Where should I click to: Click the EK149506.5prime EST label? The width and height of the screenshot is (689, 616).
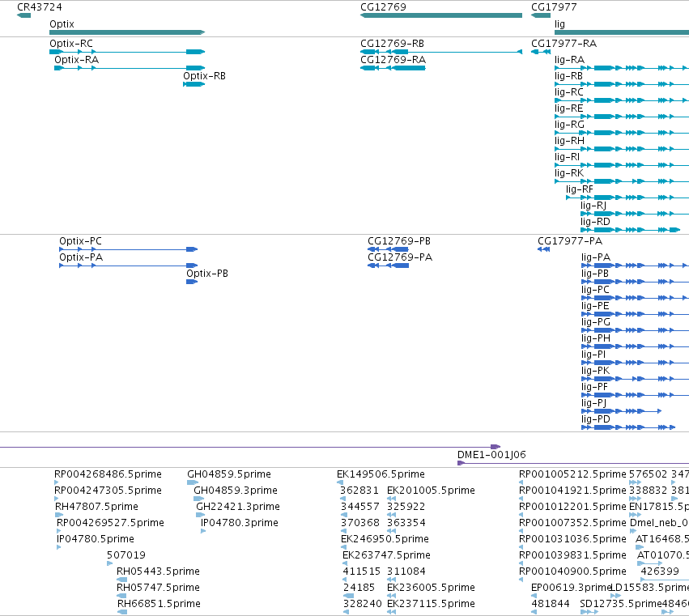coord(381,474)
